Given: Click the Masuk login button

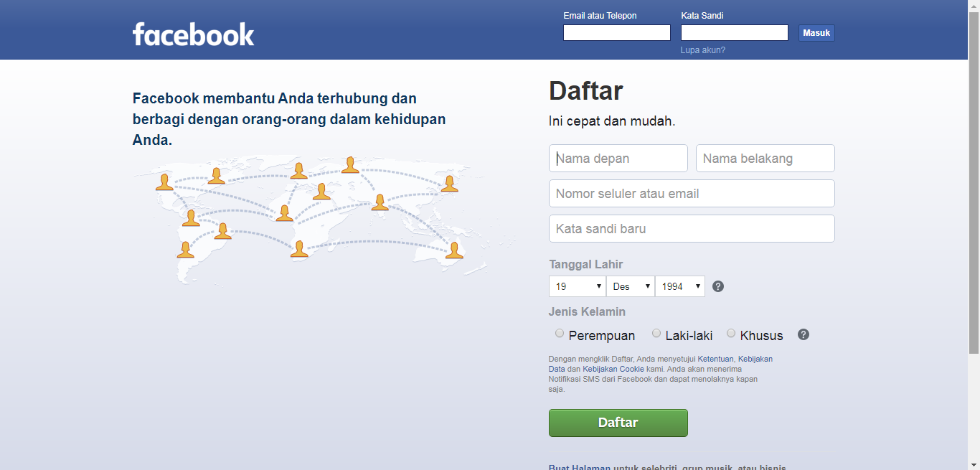Looking at the screenshot, I should (x=816, y=32).
